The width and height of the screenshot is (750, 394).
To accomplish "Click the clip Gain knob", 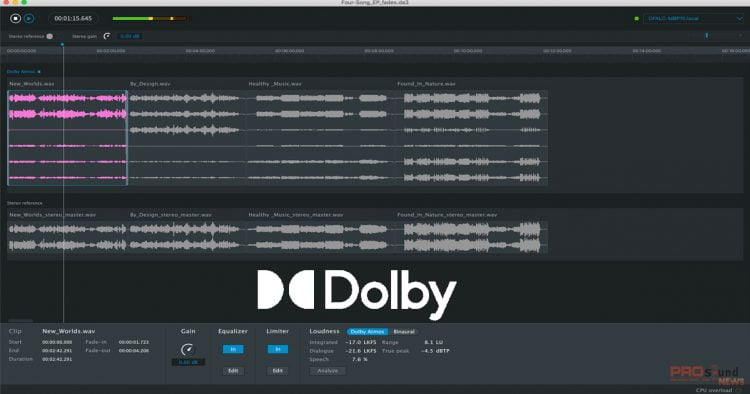I will click(188, 350).
